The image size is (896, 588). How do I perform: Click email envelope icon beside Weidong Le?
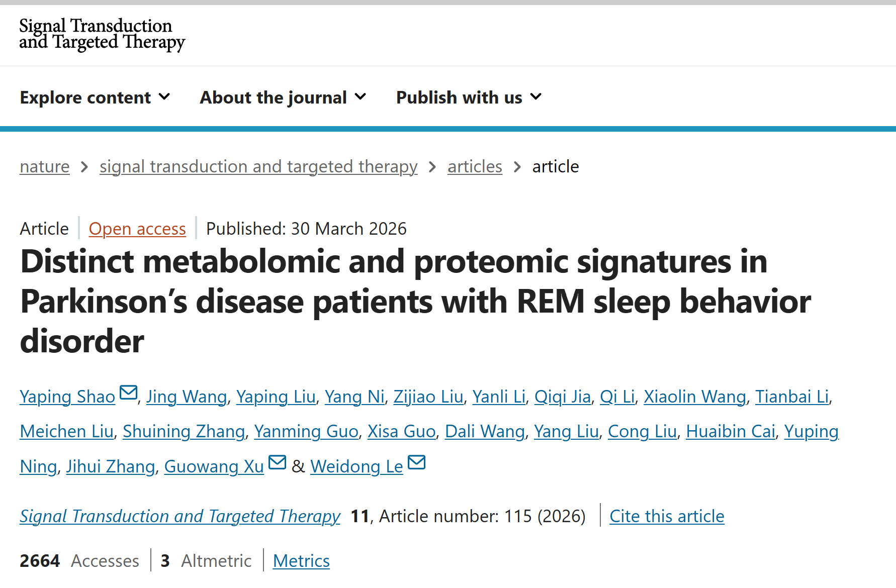[416, 462]
